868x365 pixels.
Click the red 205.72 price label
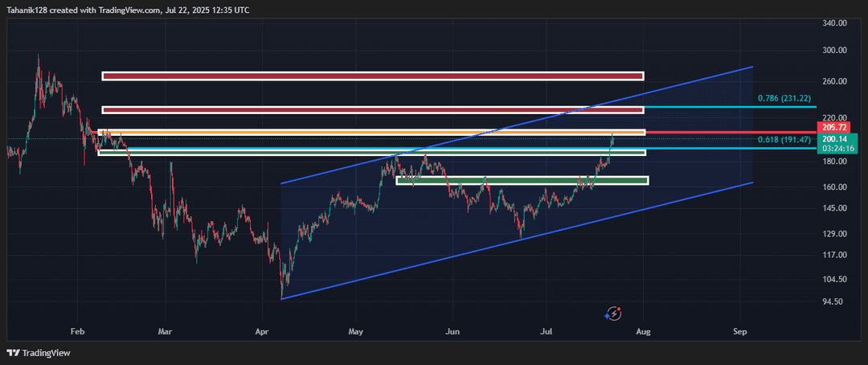point(835,127)
